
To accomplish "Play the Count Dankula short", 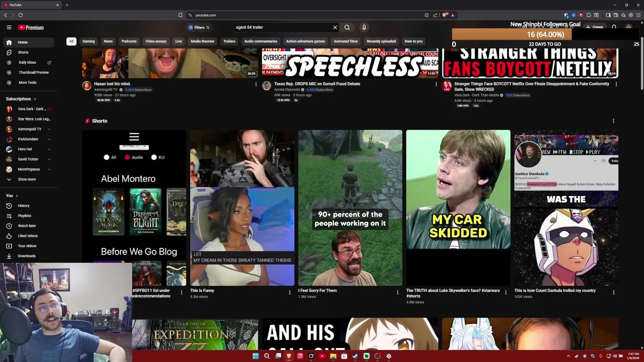I will (566, 208).
